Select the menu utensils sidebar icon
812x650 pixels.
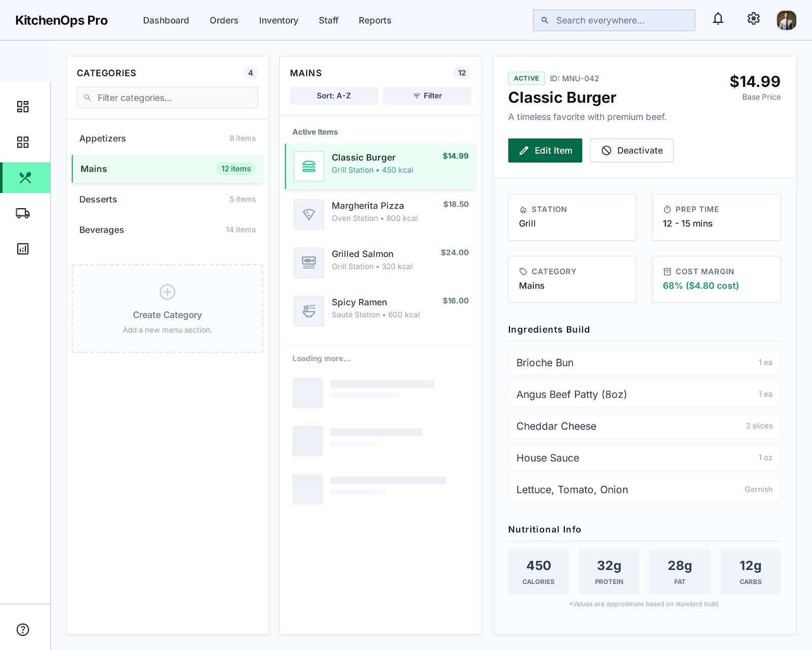[25, 178]
